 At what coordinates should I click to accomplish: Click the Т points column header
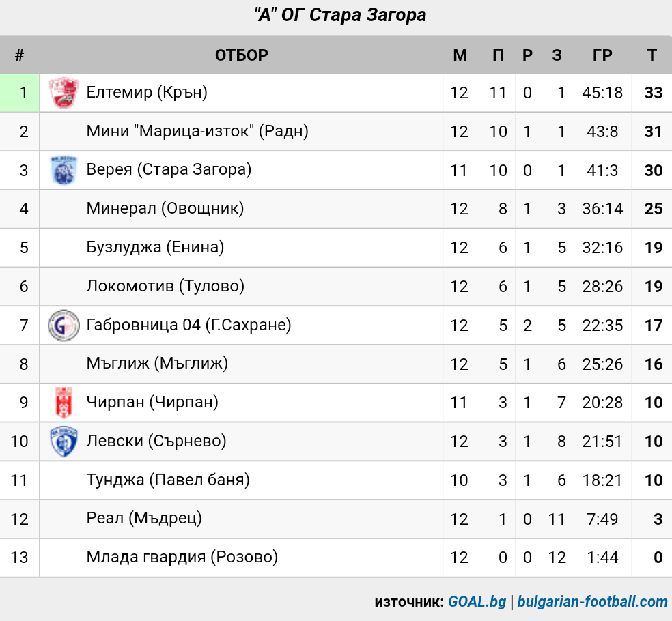point(652,55)
